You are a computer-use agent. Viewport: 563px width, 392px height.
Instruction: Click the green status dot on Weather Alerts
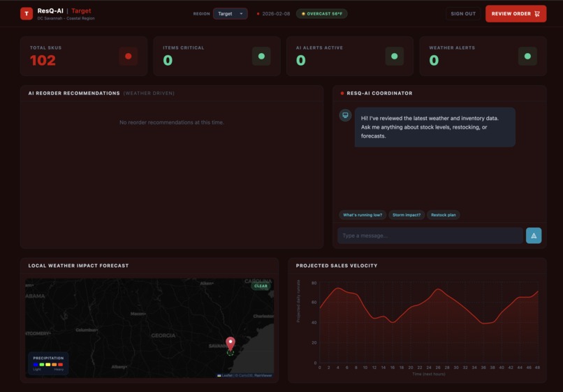tap(527, 56)
